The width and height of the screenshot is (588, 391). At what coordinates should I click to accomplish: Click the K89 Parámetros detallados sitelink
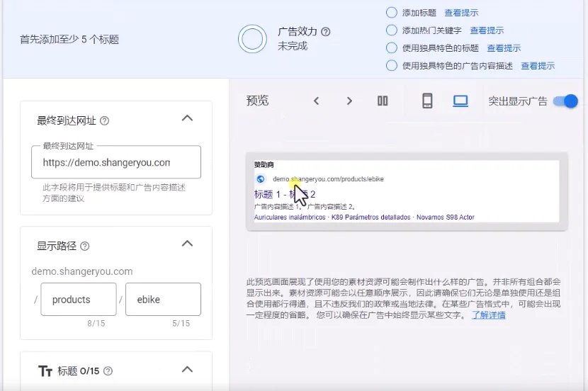pos(371,217)
